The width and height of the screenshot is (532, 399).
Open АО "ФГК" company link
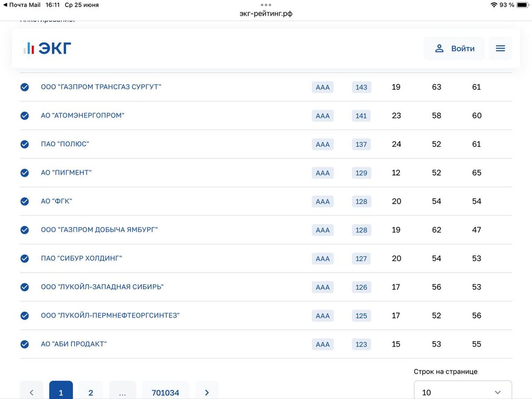click(x=56, y=201)
